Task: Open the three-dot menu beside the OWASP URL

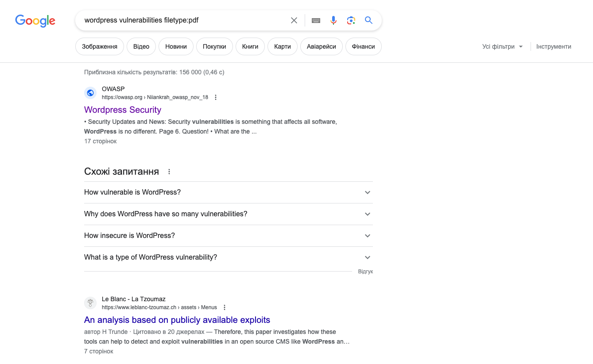Action: pyautogui.click(x=216, y=97)
